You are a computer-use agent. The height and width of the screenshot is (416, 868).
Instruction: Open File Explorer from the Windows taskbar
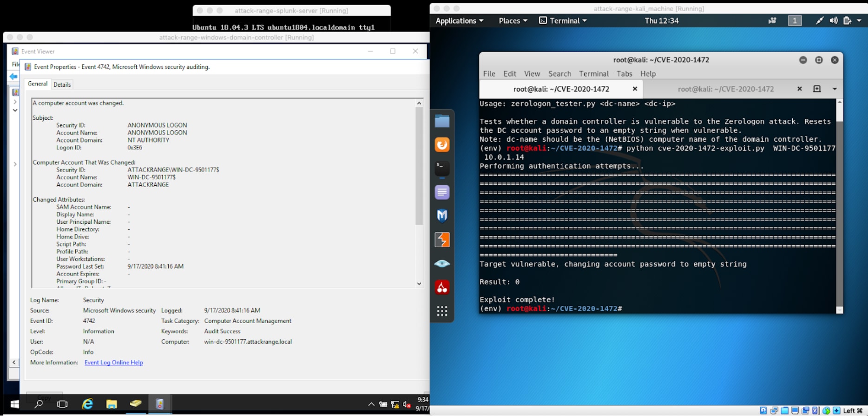click(112, 404)
